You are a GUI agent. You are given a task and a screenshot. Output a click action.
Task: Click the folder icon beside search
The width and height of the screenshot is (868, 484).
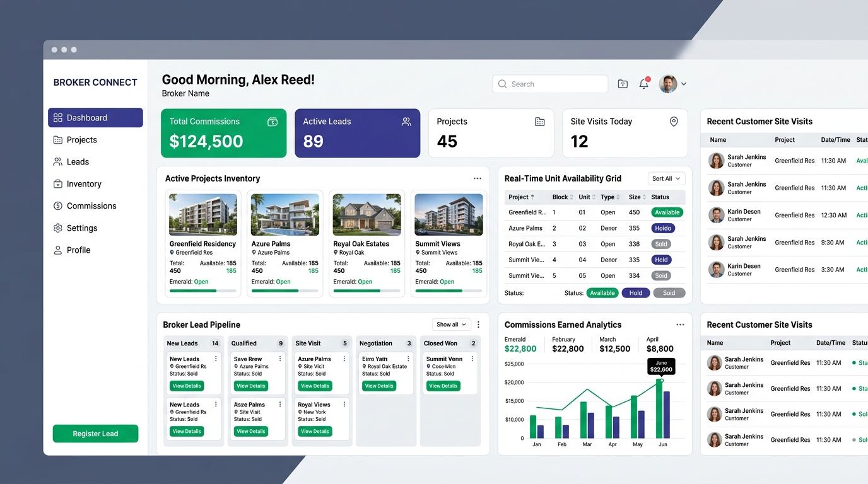tap(623, 84)
